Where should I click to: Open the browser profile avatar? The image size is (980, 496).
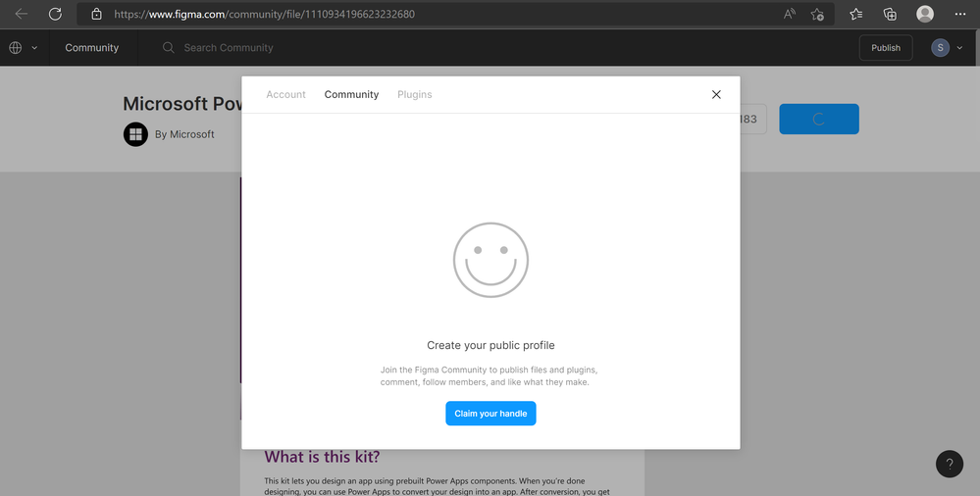pos(925,14)
